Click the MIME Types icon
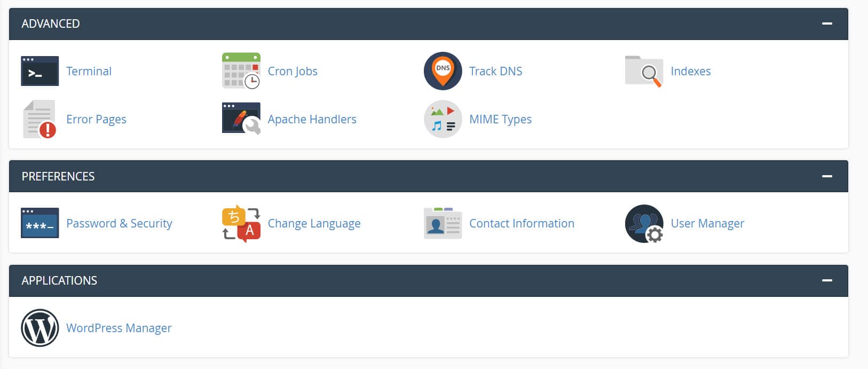 tap(443, 119)
